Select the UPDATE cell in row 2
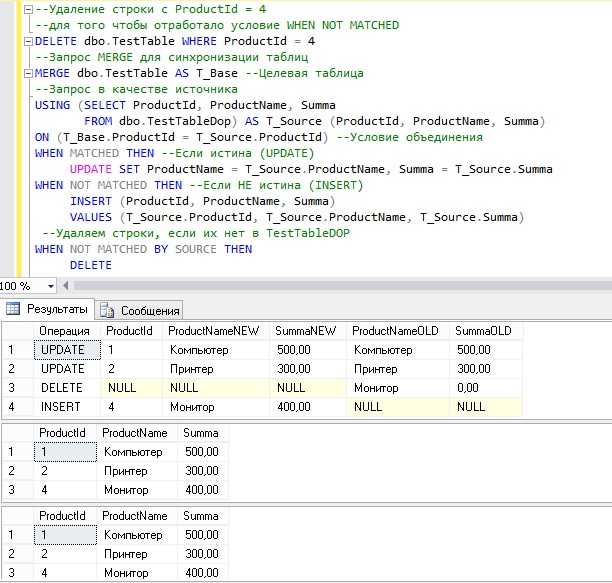The height and width of the screenshot is (583, 612). pyautogui.click(x=67, y=369)
